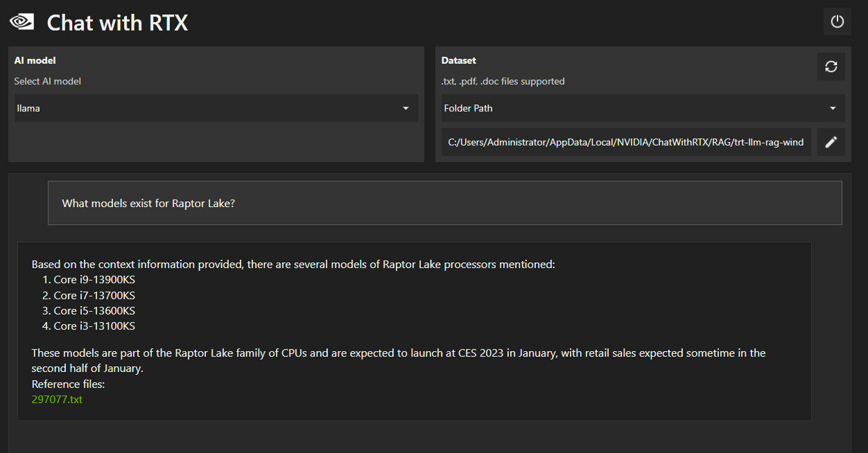Click the supported file types note
The width and height of the screenshot is (868, 453).
pos(503,81)
